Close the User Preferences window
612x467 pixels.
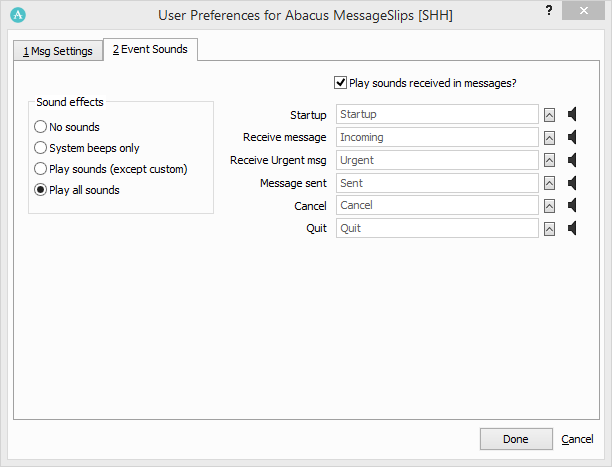(583, 11)
